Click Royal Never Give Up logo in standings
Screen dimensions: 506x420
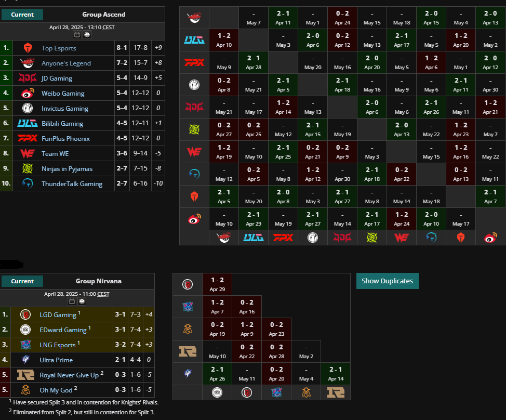25,375
